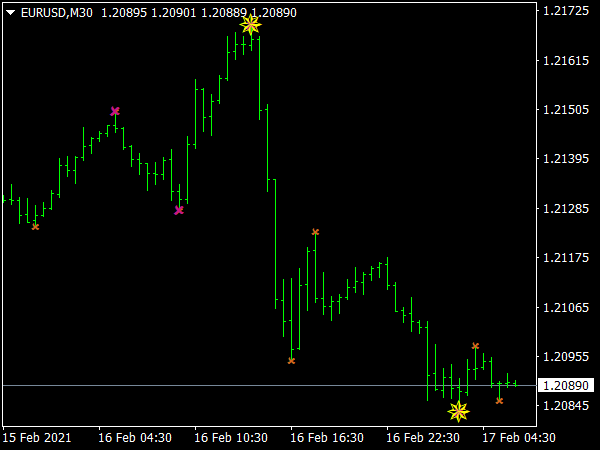Click the price scale label 1.21725
This screenshot has width=600, height=450.
[566, 11]
